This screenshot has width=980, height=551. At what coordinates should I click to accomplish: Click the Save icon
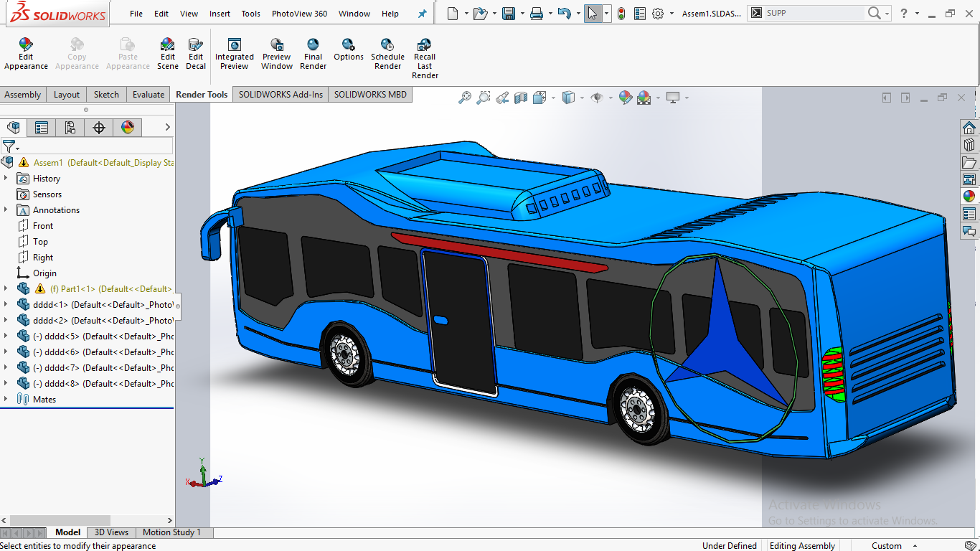pos(509,13)
